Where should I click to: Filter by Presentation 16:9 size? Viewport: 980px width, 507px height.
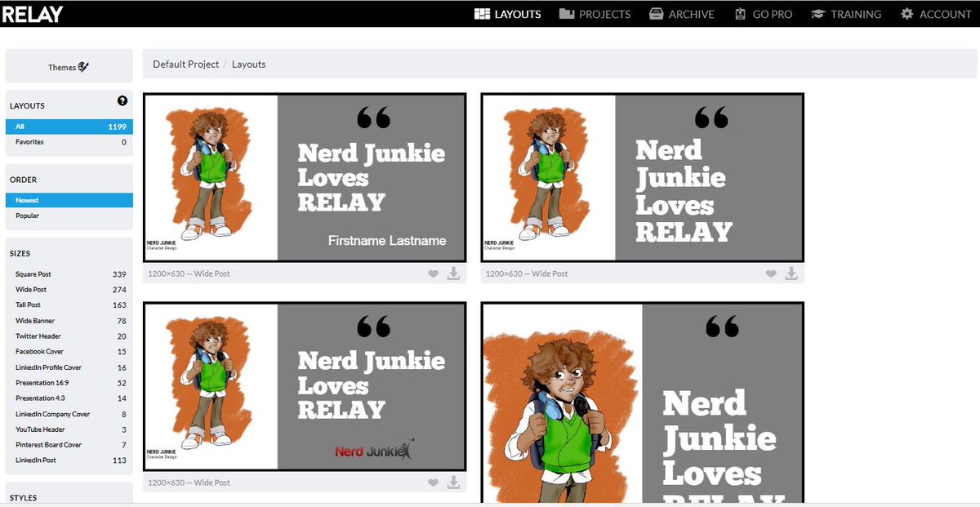coord(69,383)
